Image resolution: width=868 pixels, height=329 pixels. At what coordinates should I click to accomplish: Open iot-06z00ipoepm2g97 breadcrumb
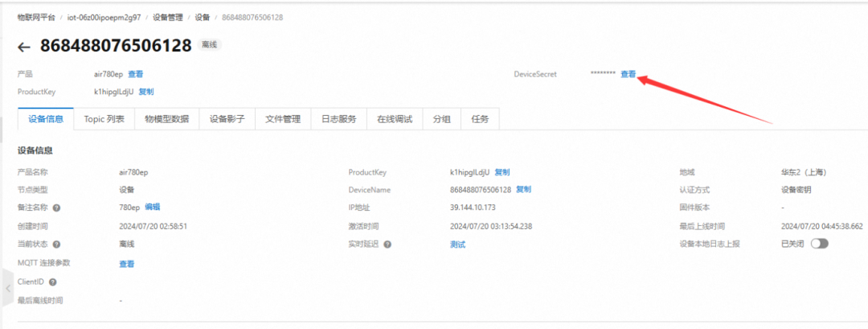104,17
